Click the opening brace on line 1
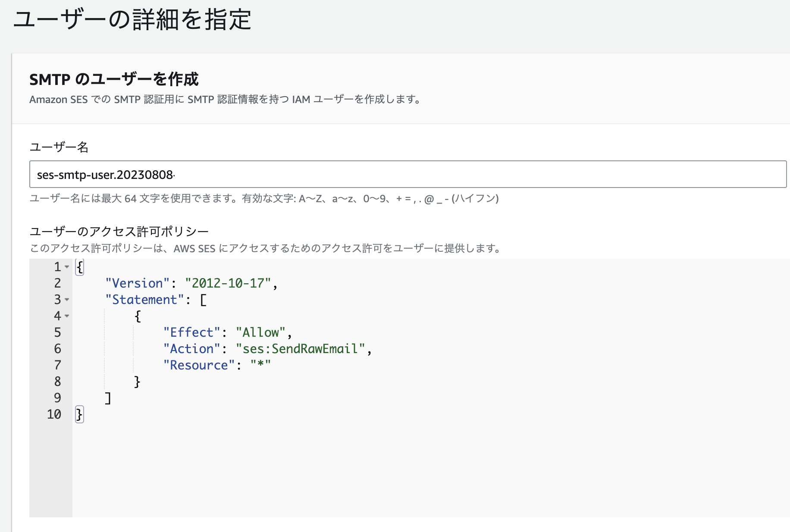The image size is (790, 532). coord(79,267)
